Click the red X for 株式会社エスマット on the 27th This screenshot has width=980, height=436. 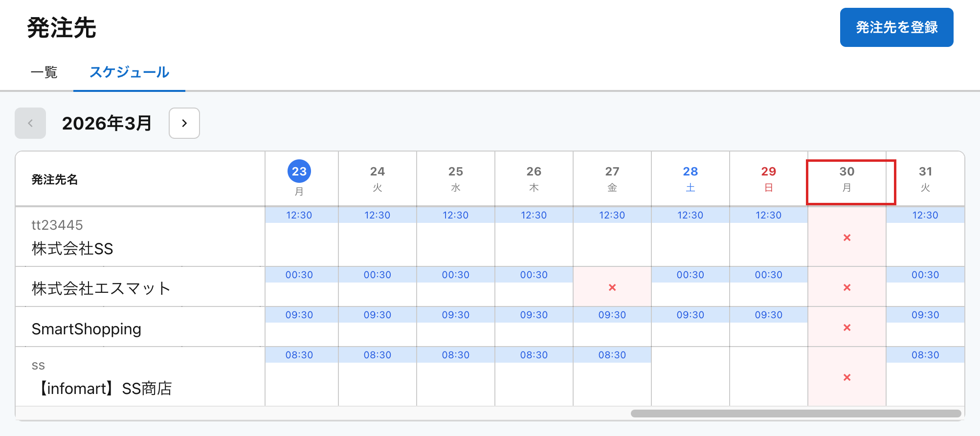(x=612, y=287)
